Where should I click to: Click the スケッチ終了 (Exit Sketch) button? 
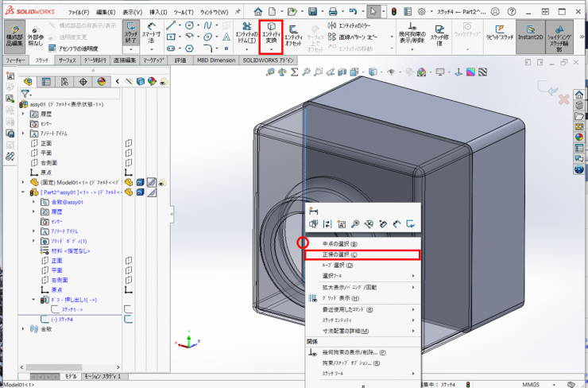(x=132, y=34)
